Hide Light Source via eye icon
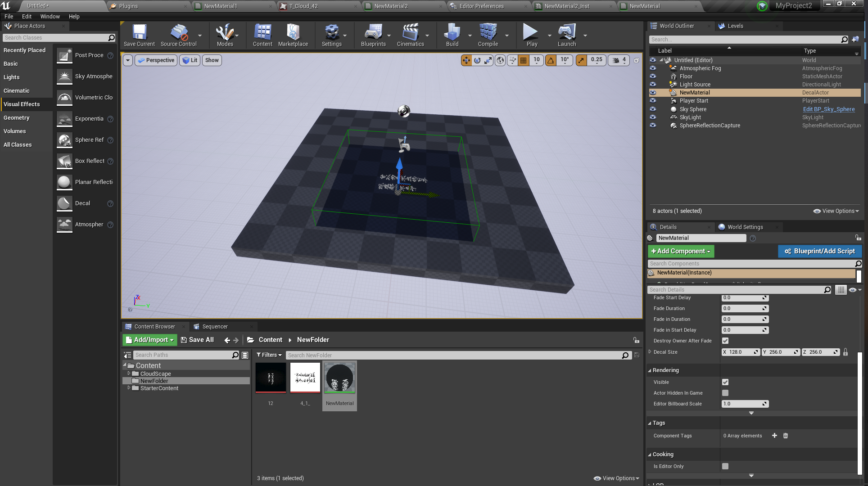 [653, 85]
